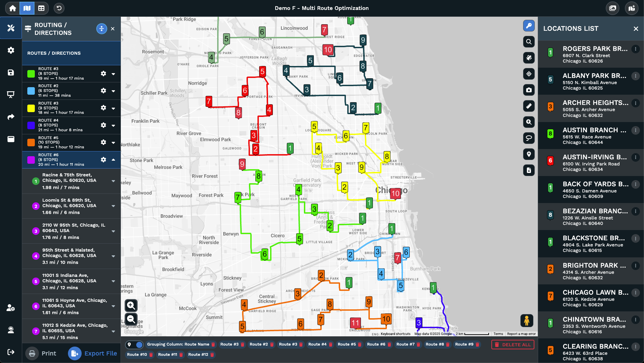The width and height of the screenshot is (644, 363).
Task: Click the undo refresh icon in top bar
Action: 59,8
